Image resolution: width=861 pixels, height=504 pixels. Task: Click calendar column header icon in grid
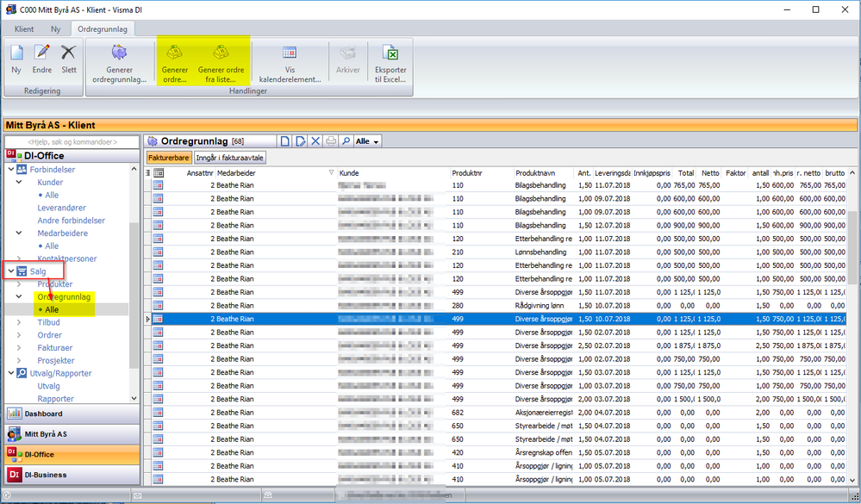pos(158,173)
